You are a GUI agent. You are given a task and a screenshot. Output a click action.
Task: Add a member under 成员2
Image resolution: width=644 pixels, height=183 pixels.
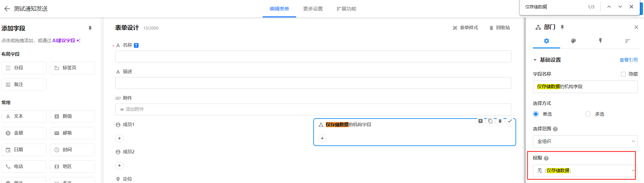[x=119, y=166]
